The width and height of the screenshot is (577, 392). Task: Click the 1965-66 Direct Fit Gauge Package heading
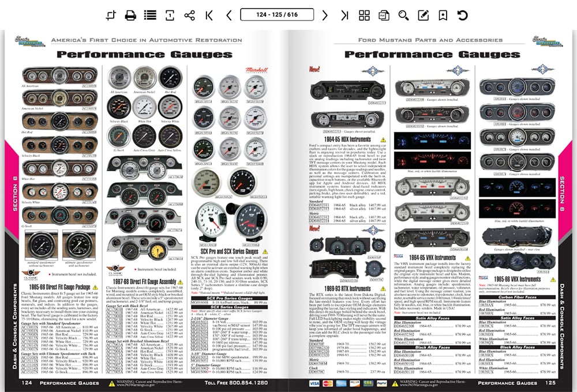point(59,287)
